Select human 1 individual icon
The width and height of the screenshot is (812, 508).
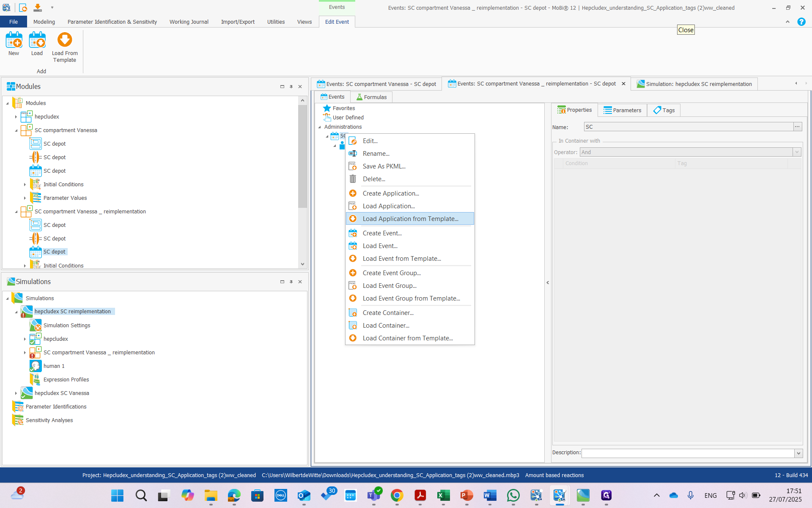click(x=36, y=366)
